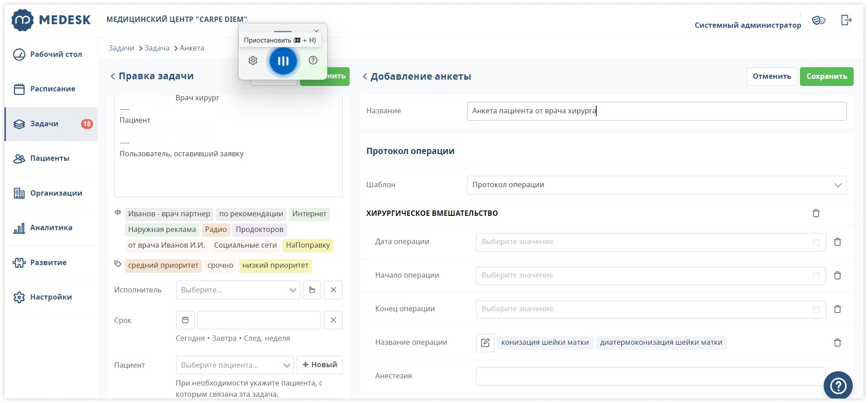Screen dimensions: 868x403
Task: Select the низкий приоритет tag
Action: point(275,266)
